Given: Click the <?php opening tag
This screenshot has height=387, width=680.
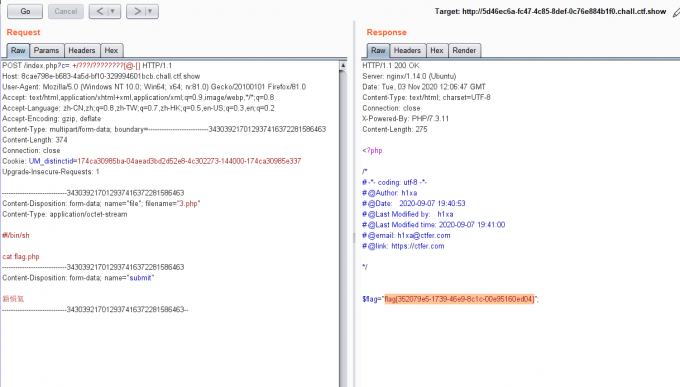Looking at the screenshot, I should tap(372, 151).
